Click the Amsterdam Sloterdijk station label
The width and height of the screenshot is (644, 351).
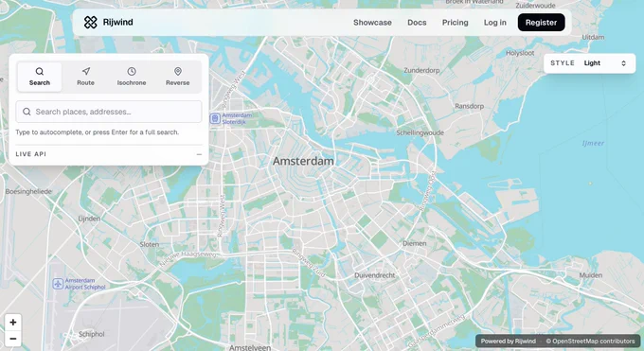(x=237, y=118)
